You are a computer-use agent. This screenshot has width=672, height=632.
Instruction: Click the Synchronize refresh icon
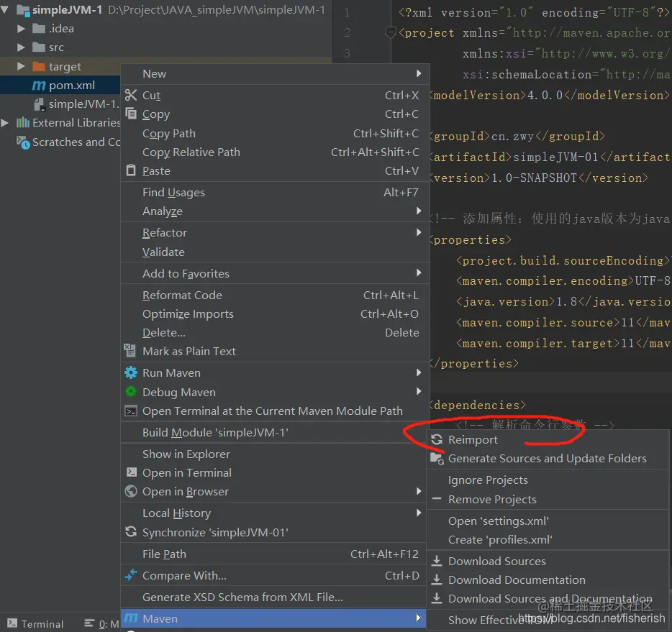131,532
